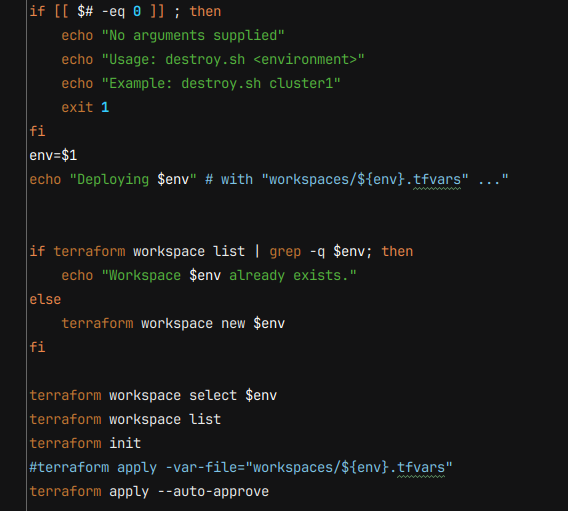
Task: Place cursor on "Usage: destroy.sh <environment>" text
Action: (x=233, y=59)
